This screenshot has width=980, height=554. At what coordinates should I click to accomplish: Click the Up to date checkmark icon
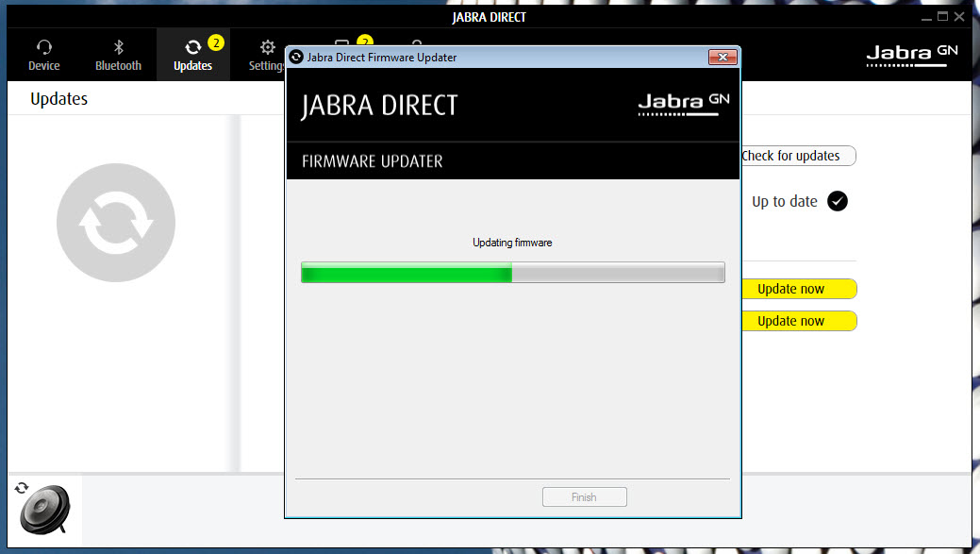[838, 201]
